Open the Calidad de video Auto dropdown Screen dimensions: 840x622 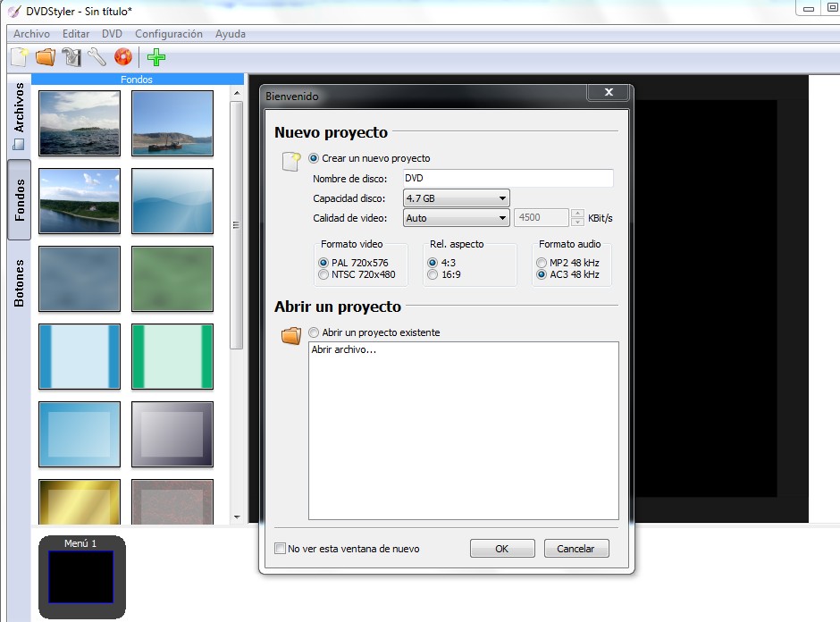tap(456, 218)
